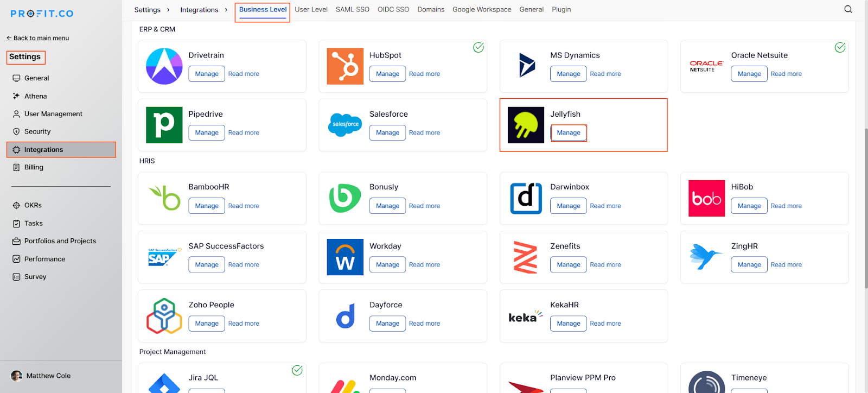Click Read more for Darwinbox

(605, 206)
